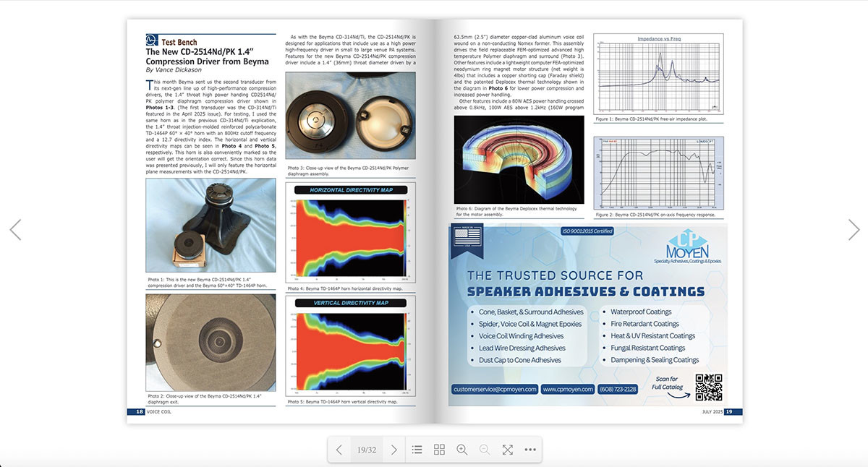This screenshot has height=467, width=868.
Task: Click the vertical directivity map image
Action: tap(351, 346)
